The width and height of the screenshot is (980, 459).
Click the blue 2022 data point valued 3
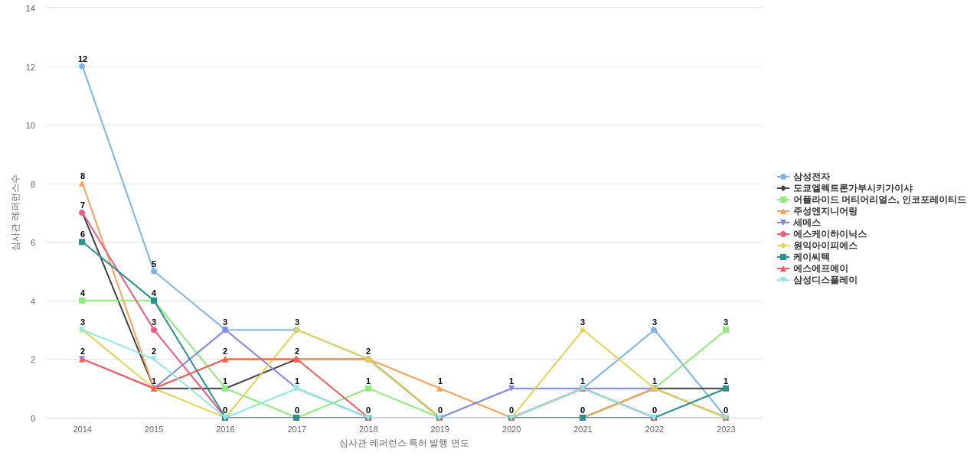point(654,330)
